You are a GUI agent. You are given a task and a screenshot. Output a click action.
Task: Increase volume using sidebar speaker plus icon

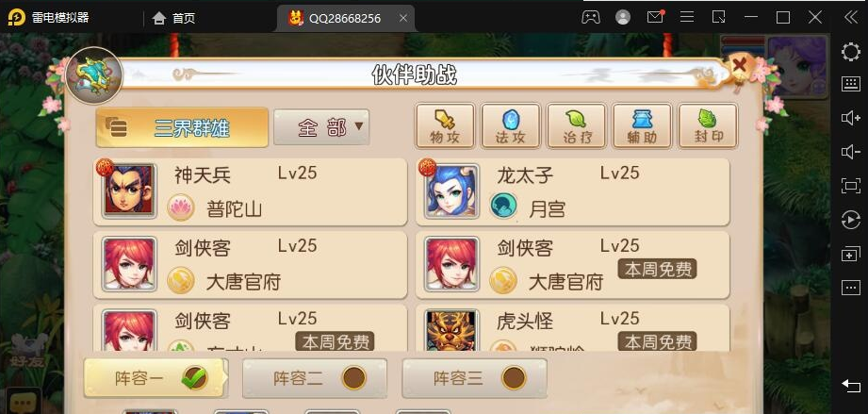(x=850, y=118)
